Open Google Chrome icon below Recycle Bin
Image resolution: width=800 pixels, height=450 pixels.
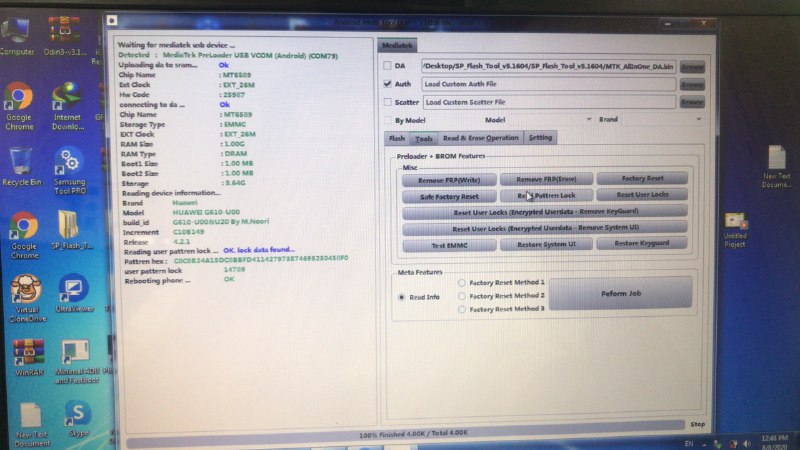point(24,236)
